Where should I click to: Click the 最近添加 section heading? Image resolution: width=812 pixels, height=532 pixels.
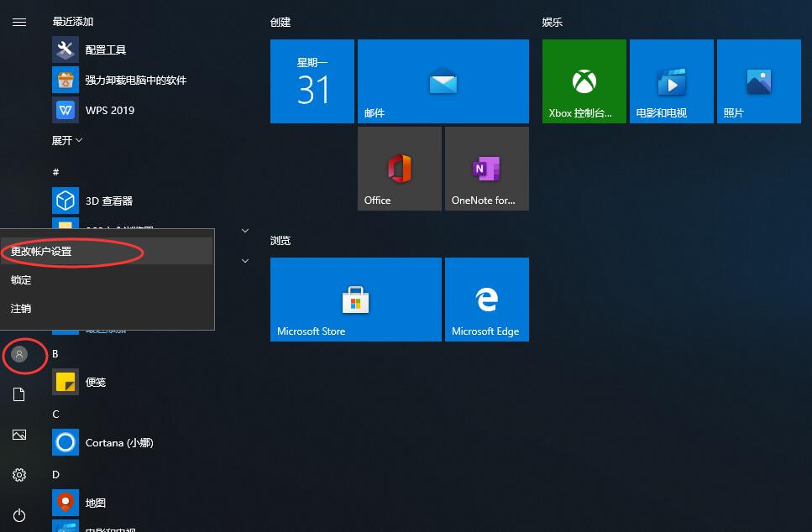point(72,22)
